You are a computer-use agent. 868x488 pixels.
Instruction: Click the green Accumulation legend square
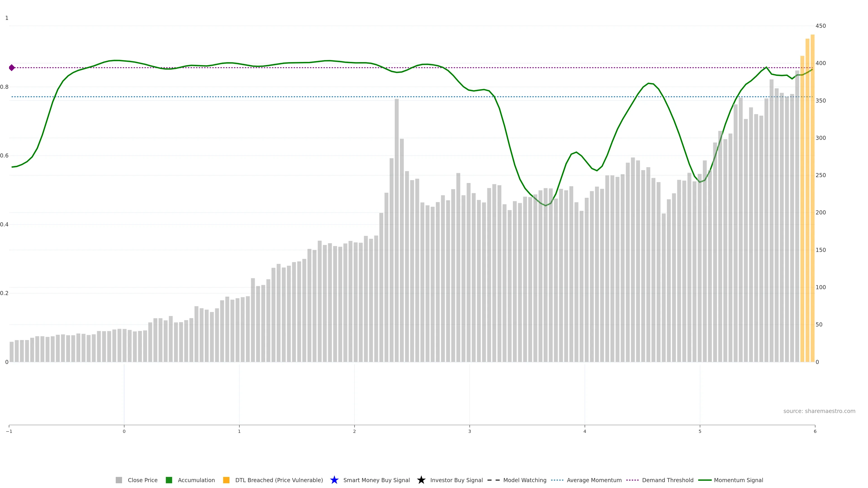(x=169, y=480)
